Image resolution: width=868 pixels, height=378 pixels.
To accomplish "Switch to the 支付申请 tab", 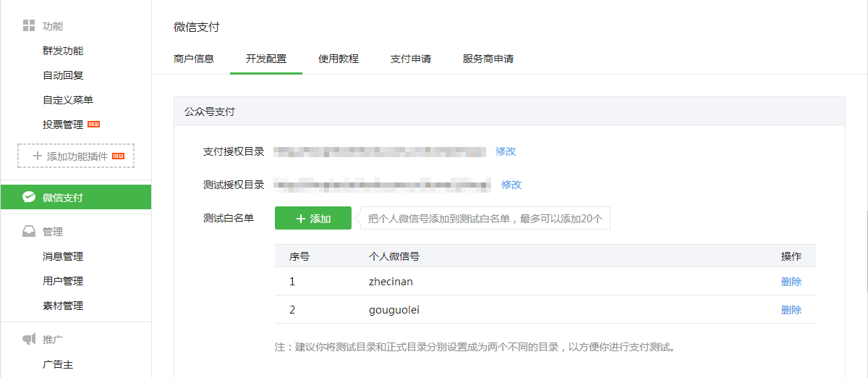I will pos(411,59).
